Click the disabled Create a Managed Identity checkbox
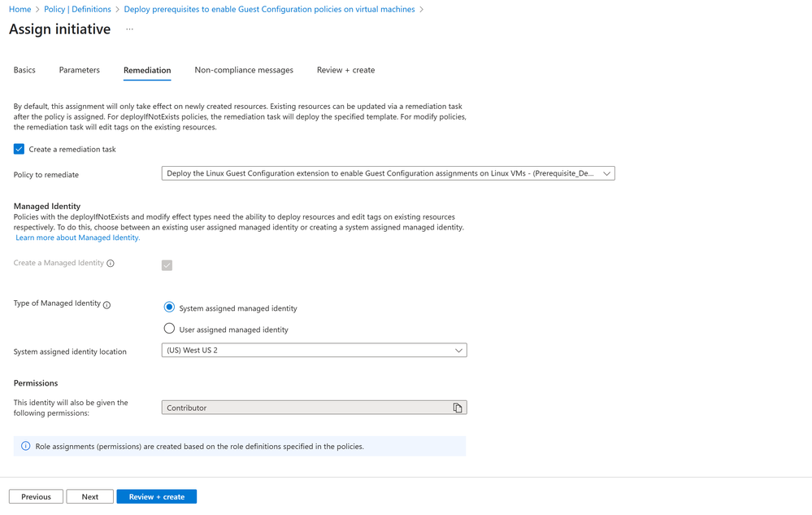The width and height of the screenshot is (812, 515). pyautogui.click(x=167, y=265)
